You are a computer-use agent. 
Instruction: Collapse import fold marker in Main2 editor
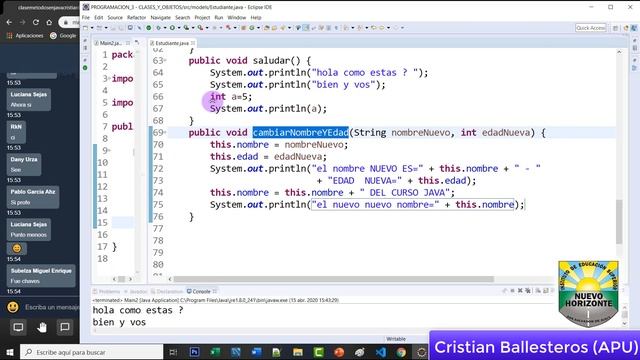[109, 78]
